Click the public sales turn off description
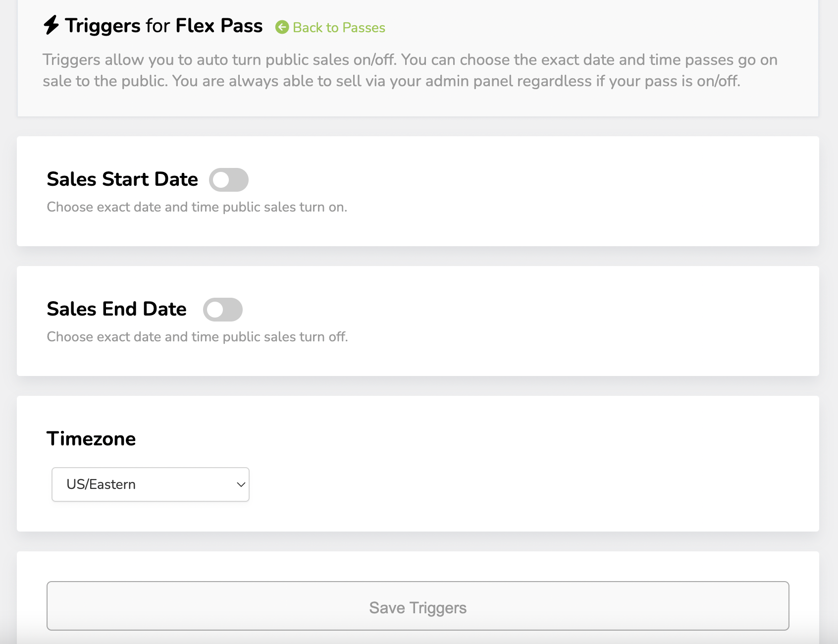This screenshot has height=644, width=838. click(197, 337)
